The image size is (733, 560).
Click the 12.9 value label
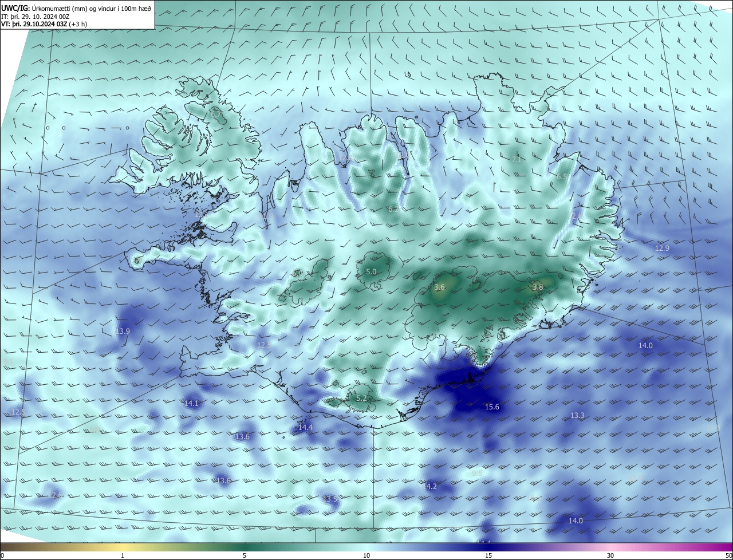(662, 248)
